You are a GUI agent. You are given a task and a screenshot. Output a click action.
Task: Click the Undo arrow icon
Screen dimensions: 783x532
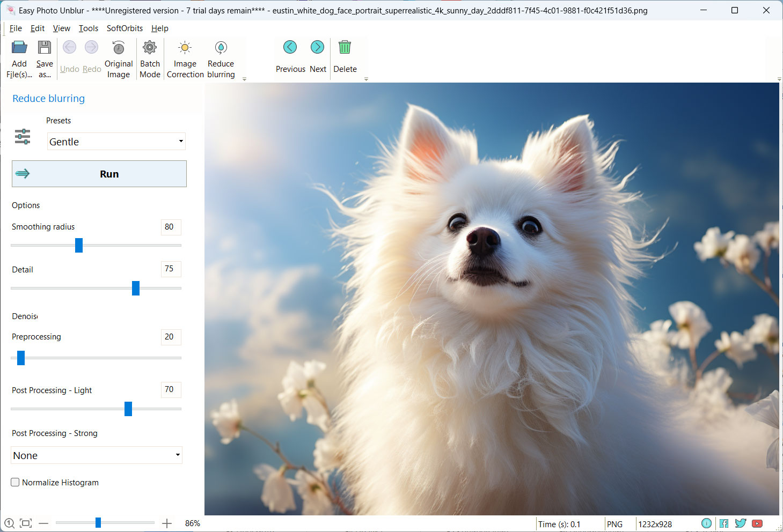pos(69,47)
